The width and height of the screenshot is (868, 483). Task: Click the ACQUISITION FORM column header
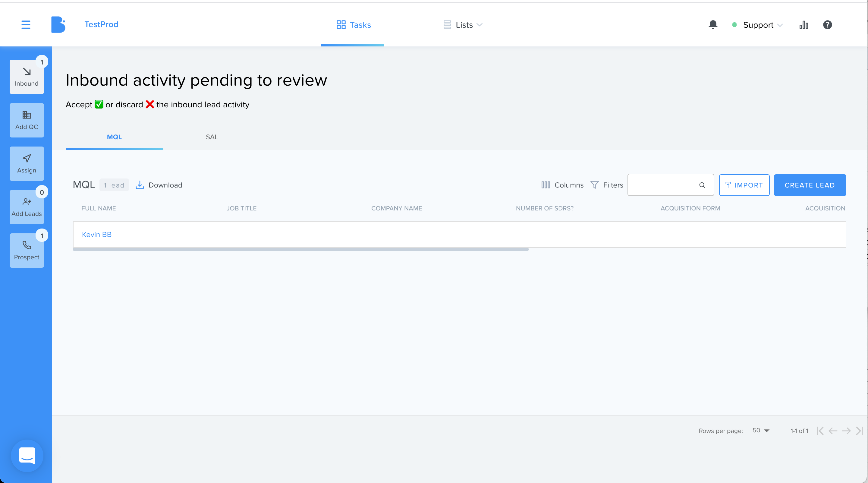pos(690,208)
